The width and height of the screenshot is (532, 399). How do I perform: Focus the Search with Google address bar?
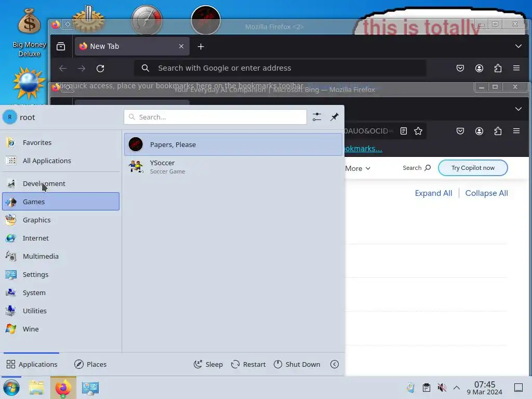click(280, 68)
